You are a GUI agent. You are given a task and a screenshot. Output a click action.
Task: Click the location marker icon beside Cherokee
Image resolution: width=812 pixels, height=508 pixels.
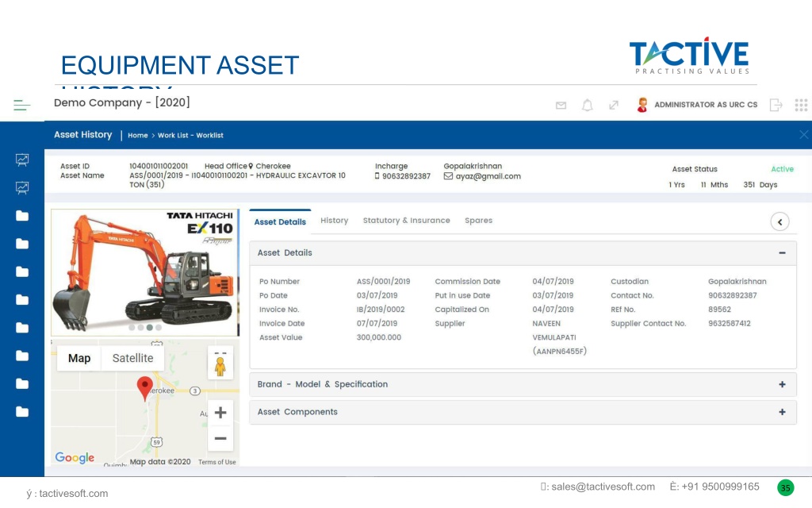(x=251, y=167)
